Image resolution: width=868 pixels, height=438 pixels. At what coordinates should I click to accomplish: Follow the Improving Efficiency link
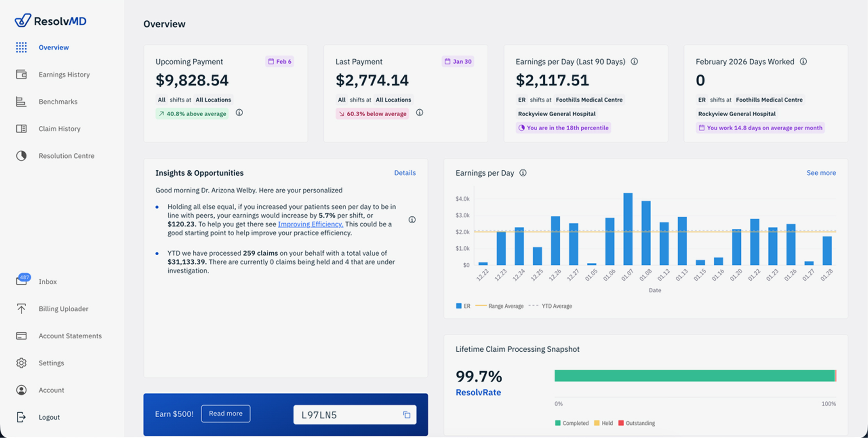coord(310,224)
